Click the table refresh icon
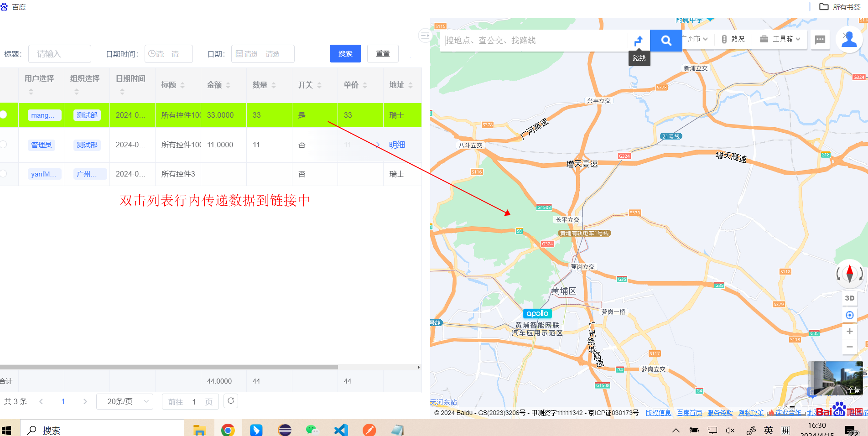 click(231, 401)
